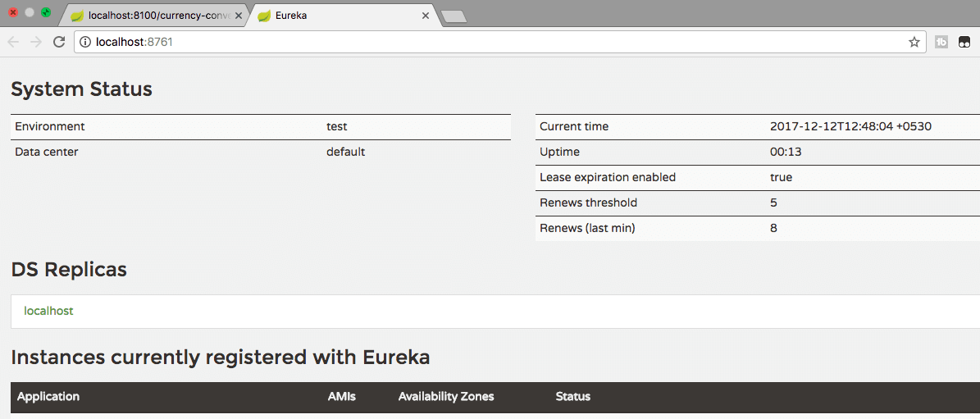Click the grayed-out extension icon beside the star
Image resolution: width=980 pixels, height=419 pixels.
coord(941,42)
